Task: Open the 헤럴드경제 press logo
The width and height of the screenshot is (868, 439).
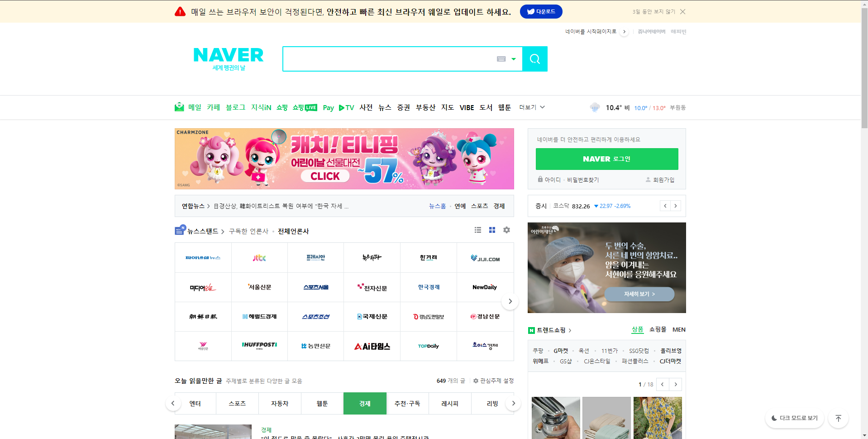Action: [259, 317]
